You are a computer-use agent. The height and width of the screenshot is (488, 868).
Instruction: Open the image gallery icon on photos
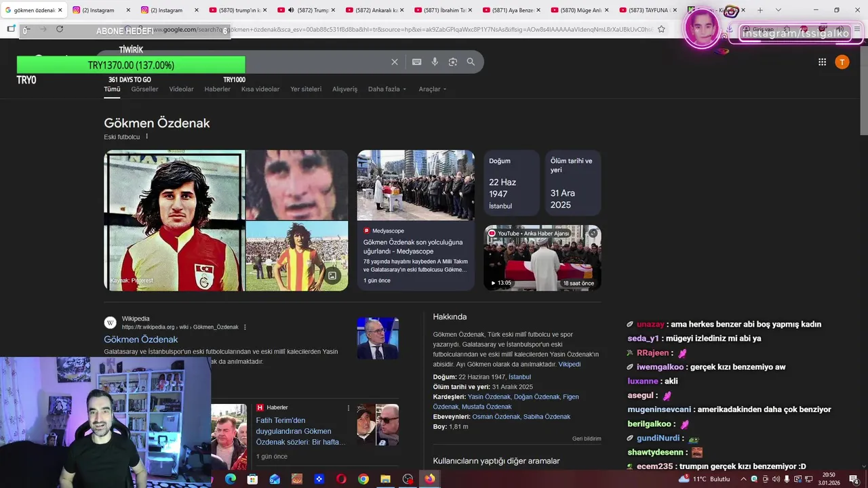click(x=332, y=275)
